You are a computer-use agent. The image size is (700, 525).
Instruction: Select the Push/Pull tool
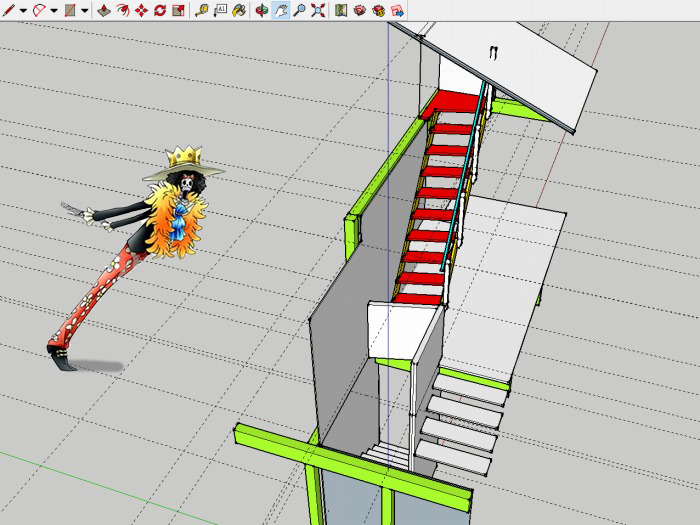pos(104,10)
